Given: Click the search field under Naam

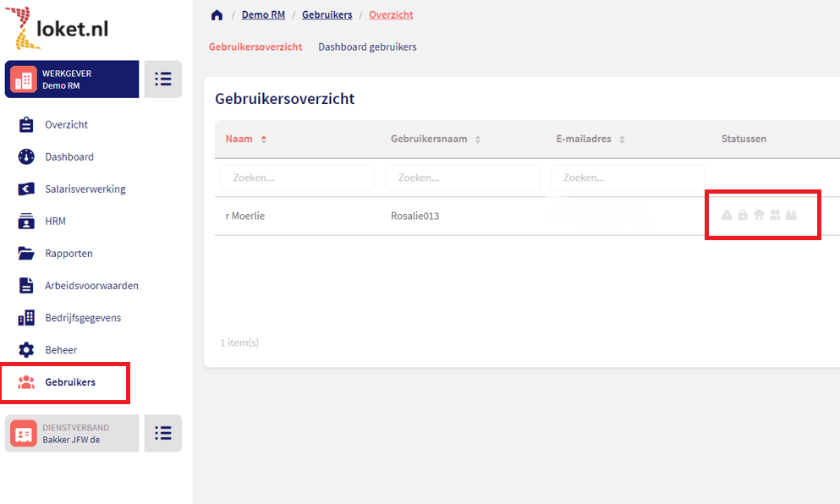Looking at the screenshot, I should 297,178.
